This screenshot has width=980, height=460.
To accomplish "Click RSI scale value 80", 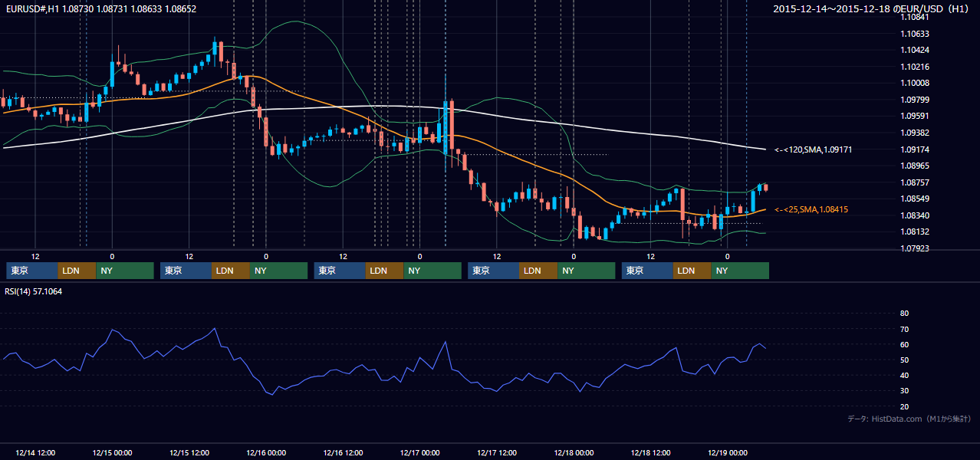I will pos(905,314).
